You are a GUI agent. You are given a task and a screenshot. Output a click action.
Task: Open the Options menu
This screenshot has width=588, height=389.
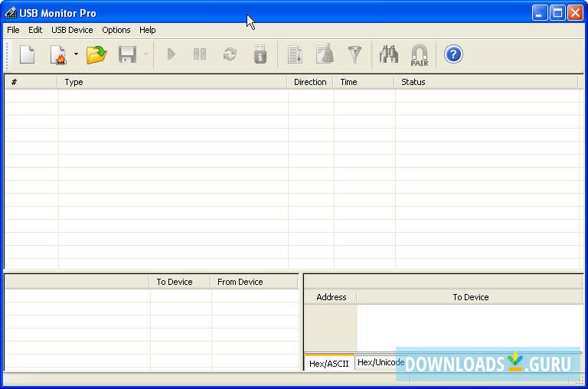point(116,30)
